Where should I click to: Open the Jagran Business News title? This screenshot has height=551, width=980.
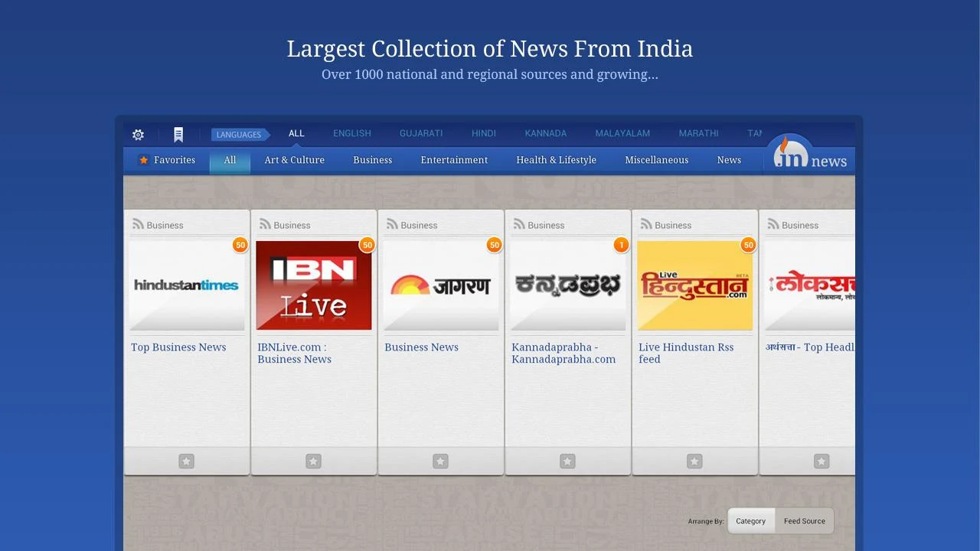click(x=421, y=347)
